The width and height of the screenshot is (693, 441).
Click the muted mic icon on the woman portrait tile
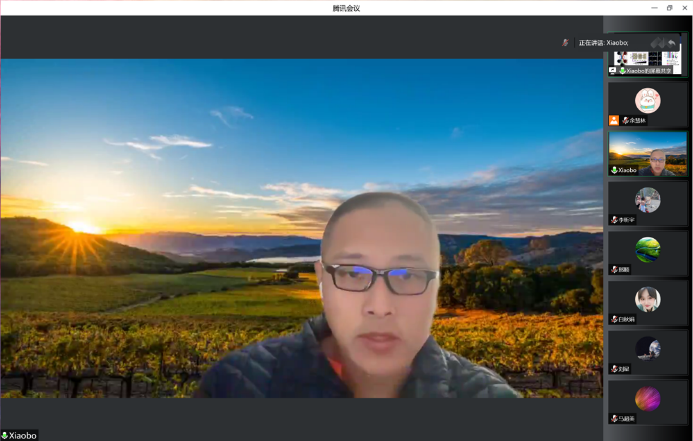614,318
